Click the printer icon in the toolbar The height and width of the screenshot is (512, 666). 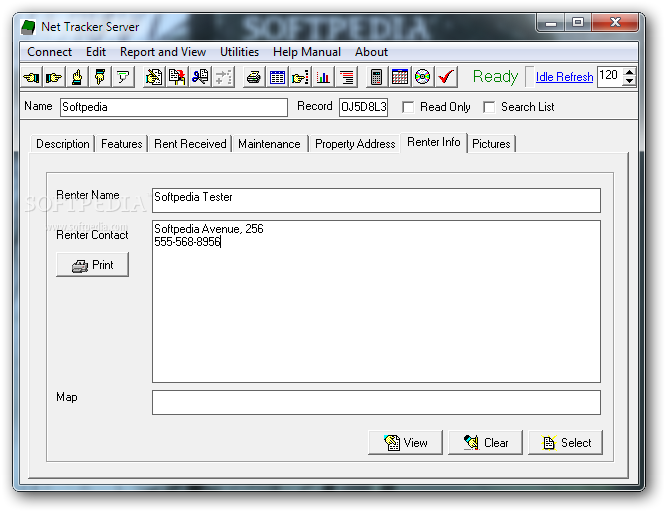coord(254,77)
